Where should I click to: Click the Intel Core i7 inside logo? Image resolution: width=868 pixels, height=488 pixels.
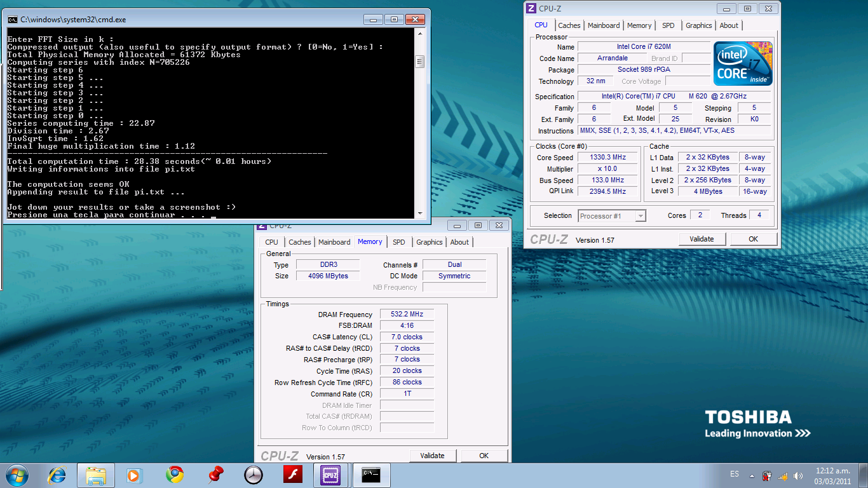click(743, 64)
